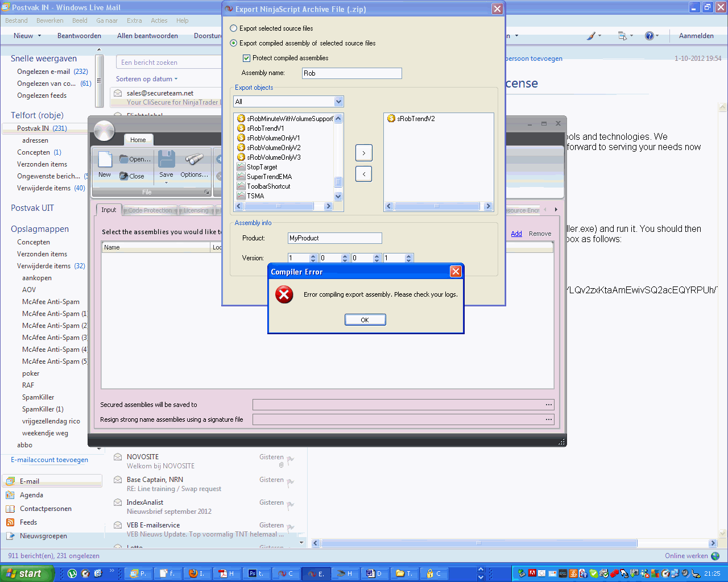Select SuperTrendEMA indicator icon
The height and width of the screenshot is (582, 728).
point(241,177)
